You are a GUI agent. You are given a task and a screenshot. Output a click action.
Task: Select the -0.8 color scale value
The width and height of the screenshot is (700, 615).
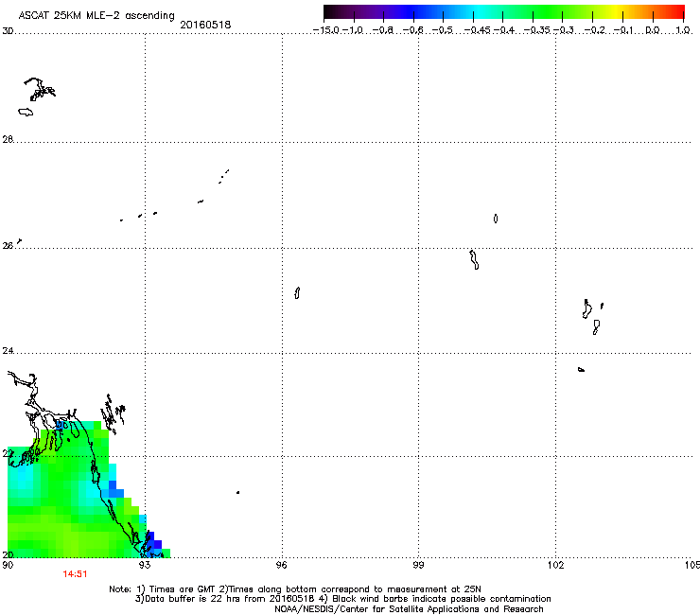coord(383,30)
